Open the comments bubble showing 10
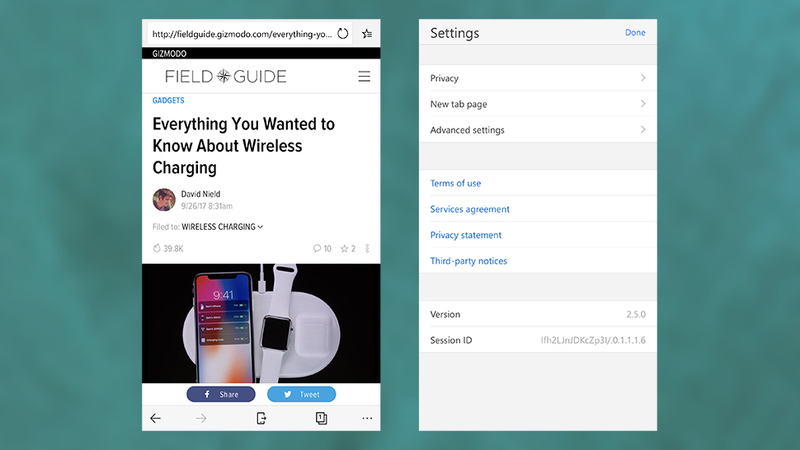Image resolution: width=800 pixels, height=450 pixels. coord(322,248)
